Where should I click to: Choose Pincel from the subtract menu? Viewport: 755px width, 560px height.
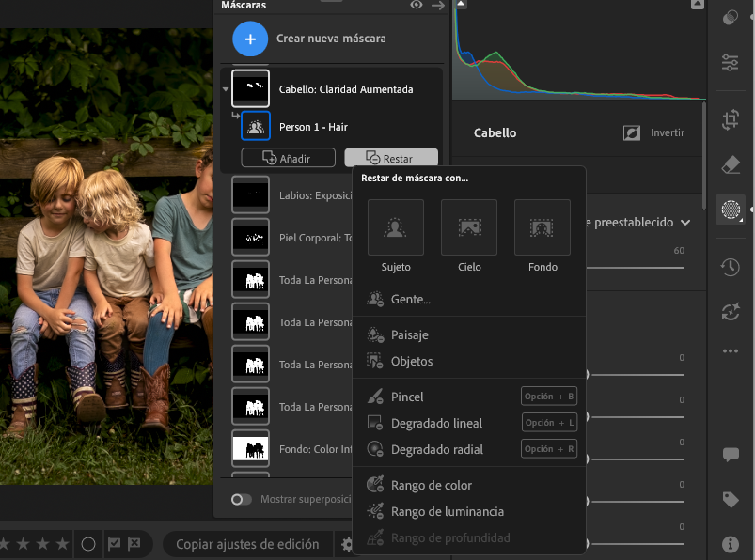pyautogui.click(x=407, y=397)
